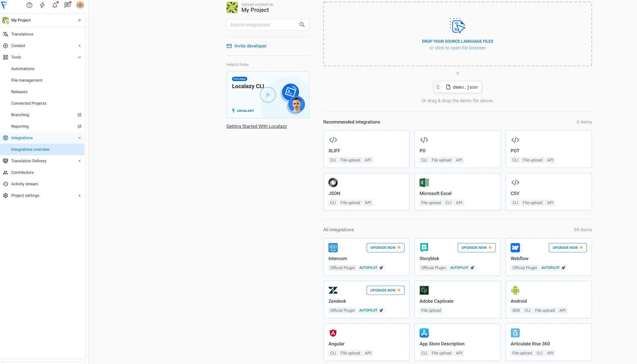
Task: Collapse the Tools section
Action: (x=80, y=57)
